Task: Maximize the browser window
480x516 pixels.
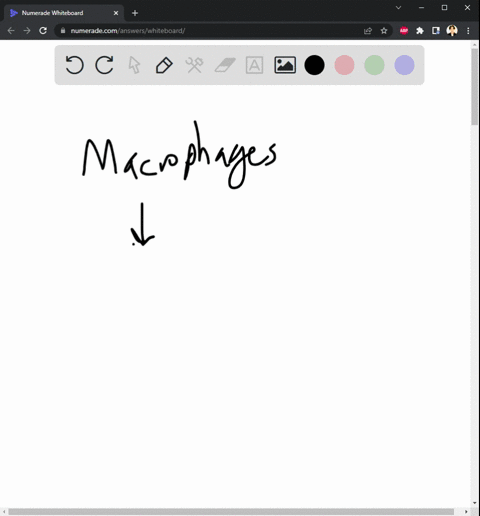Action: 444,7
